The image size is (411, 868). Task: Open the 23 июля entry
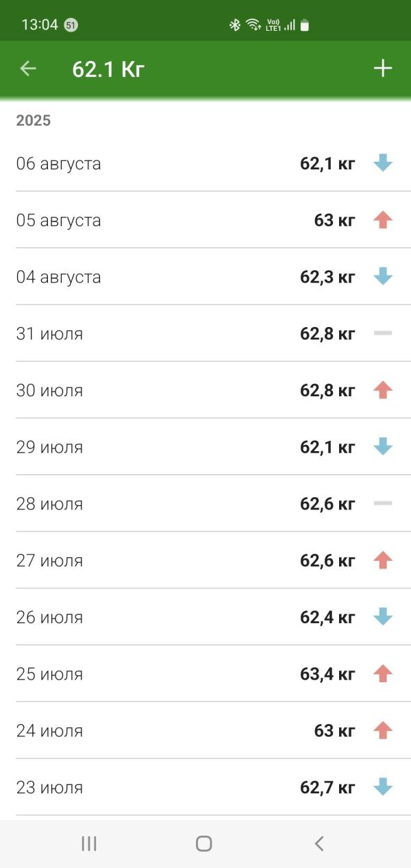click(206, 787)
